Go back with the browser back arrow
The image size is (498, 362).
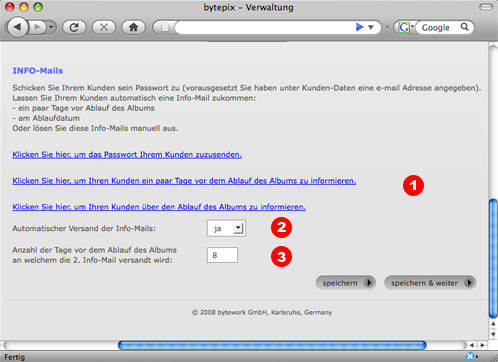(17, 27)
